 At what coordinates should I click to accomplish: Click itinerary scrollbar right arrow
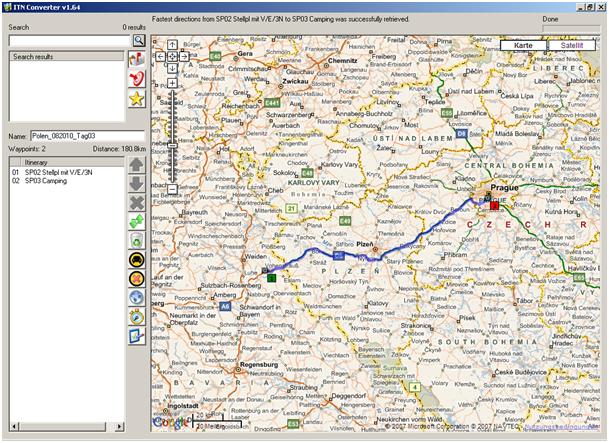120,427
